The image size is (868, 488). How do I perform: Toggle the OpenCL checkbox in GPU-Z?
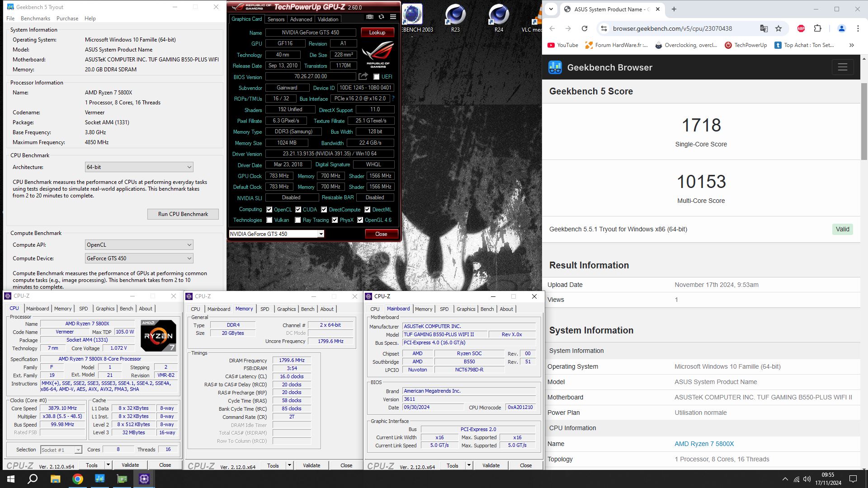269,210
